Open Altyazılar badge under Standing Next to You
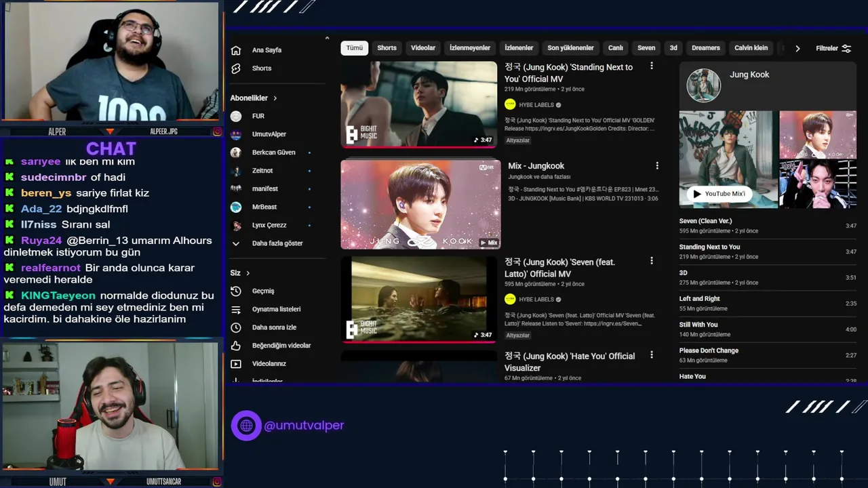868x488 pixels. pos(518,140)
